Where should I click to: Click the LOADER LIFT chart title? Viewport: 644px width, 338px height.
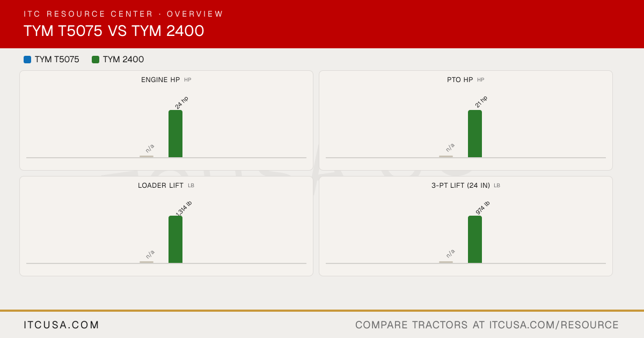pyautogui.click(x=160, y=186)
